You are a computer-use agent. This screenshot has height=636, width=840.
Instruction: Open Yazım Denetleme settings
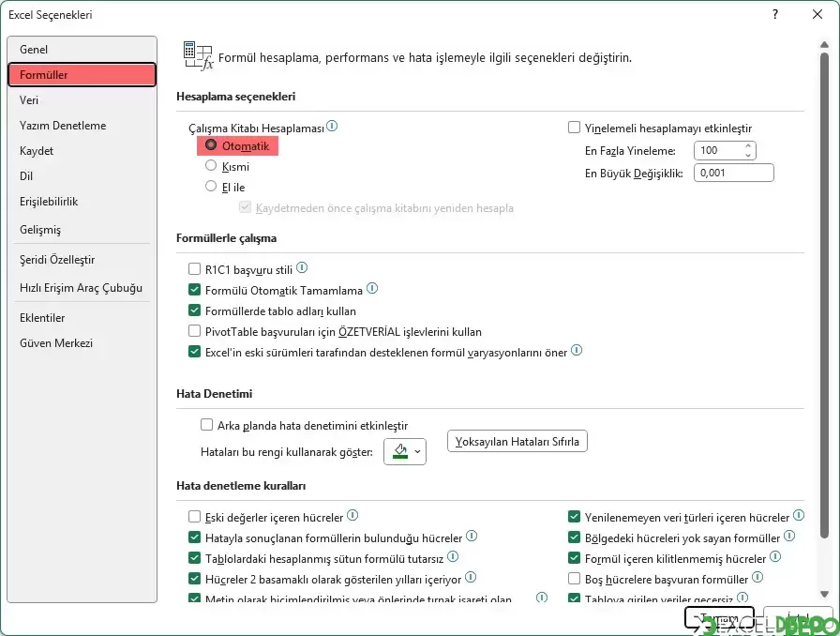tap(82, 126)
